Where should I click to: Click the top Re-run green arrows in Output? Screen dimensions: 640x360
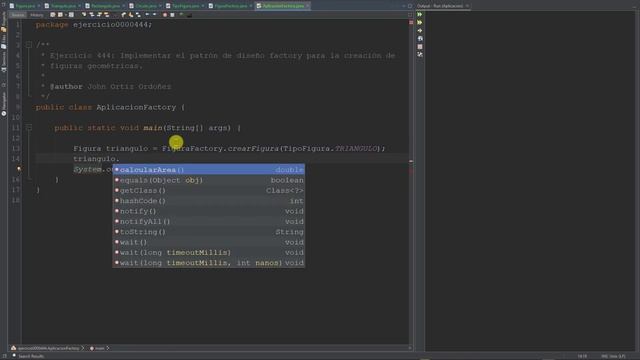[x=420, y=14]
